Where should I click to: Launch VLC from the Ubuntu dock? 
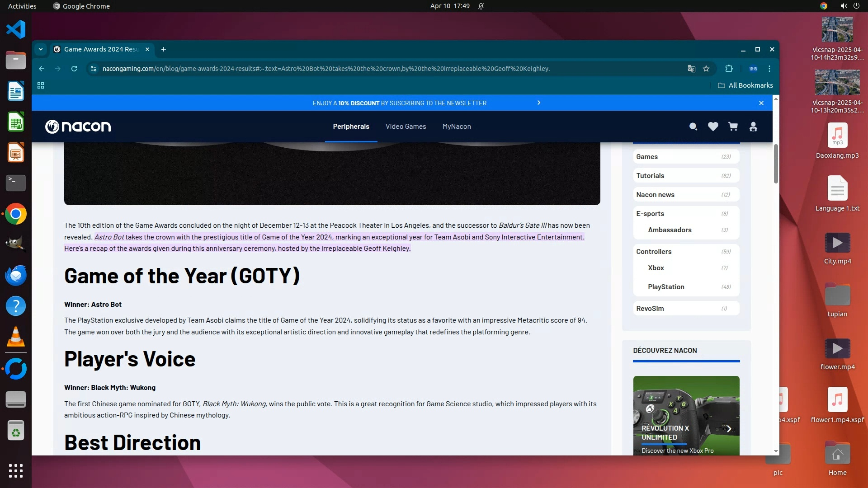tap(16, 337)
